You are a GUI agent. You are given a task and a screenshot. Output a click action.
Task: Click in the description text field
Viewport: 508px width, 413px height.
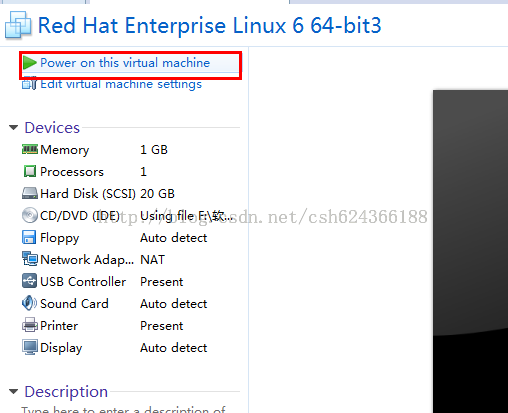(123, 409)
